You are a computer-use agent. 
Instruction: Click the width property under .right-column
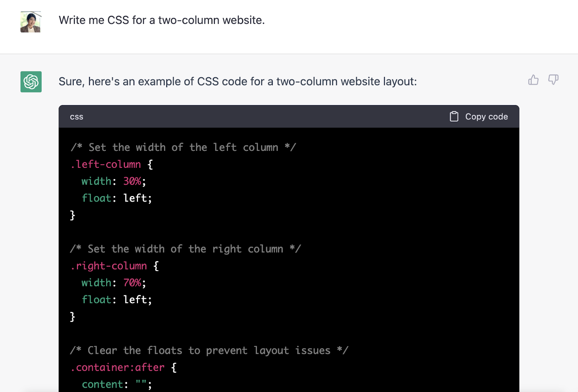click(96, 283)
